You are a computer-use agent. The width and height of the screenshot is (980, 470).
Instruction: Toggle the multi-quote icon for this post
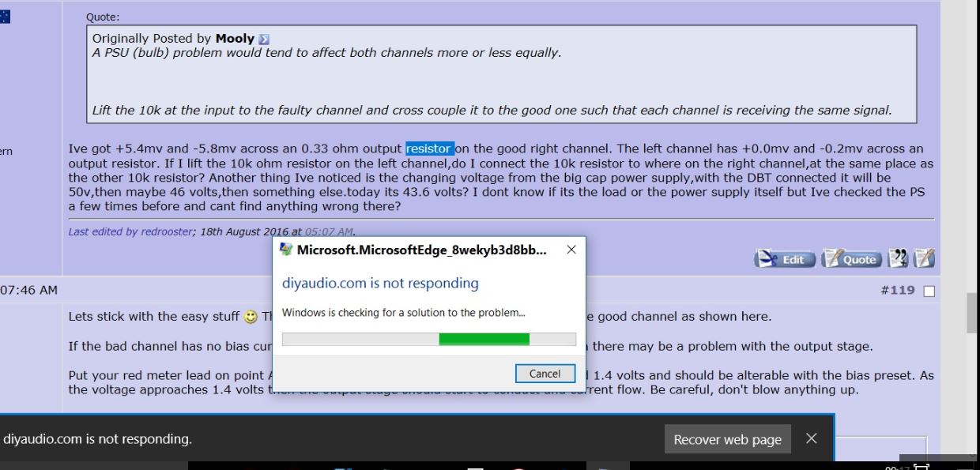(898, 259)
